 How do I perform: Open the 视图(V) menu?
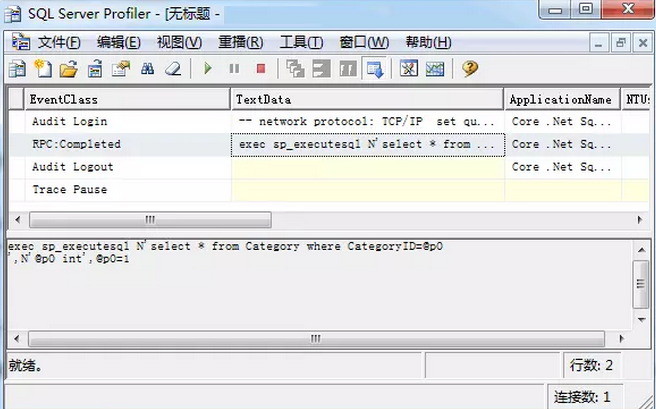[x=179, y=42]
